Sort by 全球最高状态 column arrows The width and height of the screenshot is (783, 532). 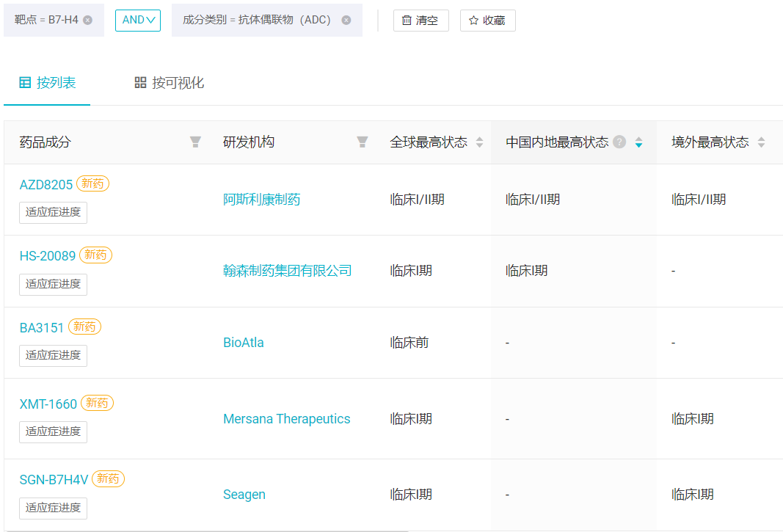coord(479,142)
